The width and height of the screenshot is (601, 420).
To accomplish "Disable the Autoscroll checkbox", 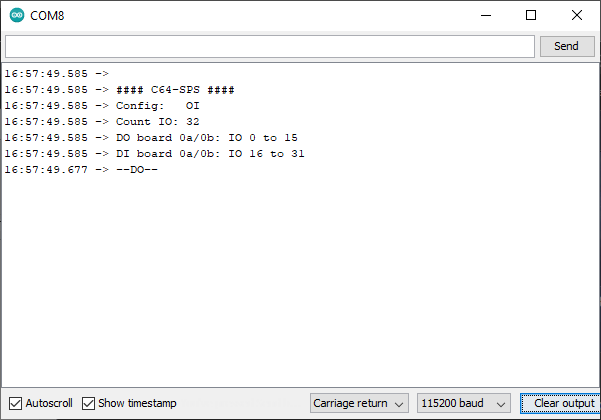I will (15, 404).
